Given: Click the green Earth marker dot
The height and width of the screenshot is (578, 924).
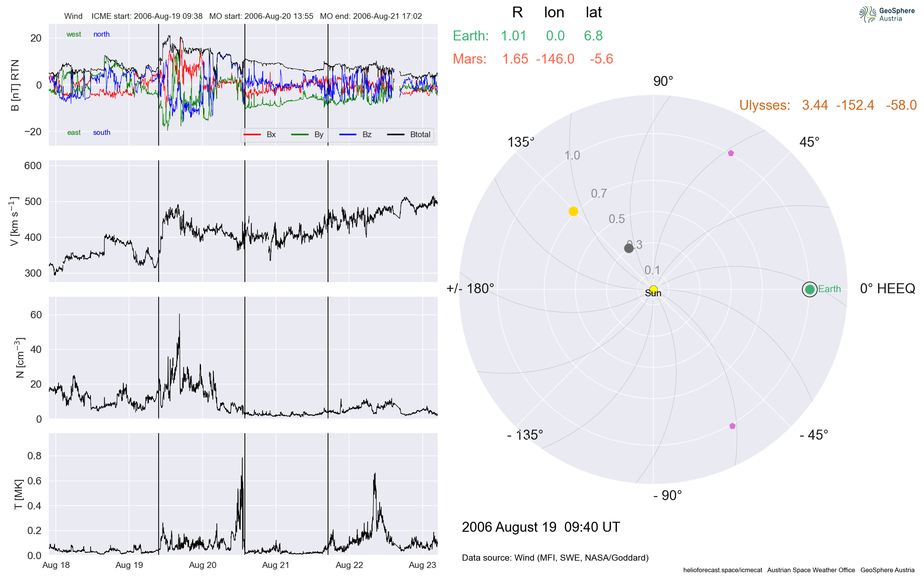Looking at the screenshot, I should coord(810,289).
